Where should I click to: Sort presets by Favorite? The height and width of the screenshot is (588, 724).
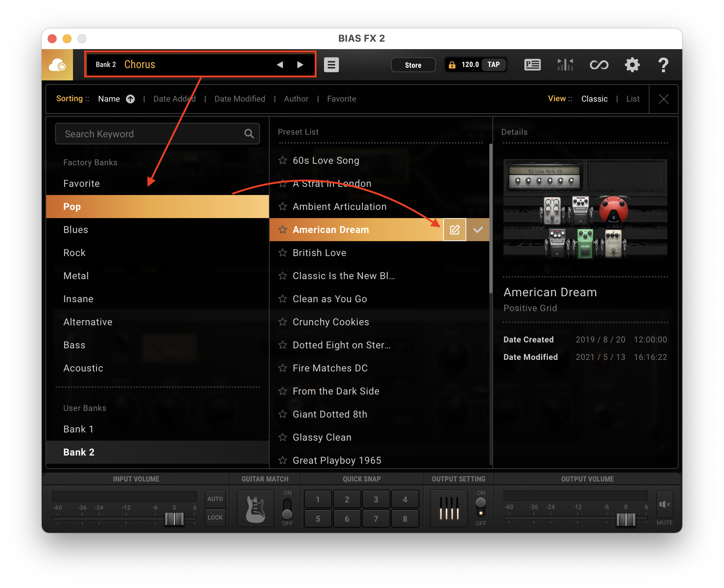(342, 99)
